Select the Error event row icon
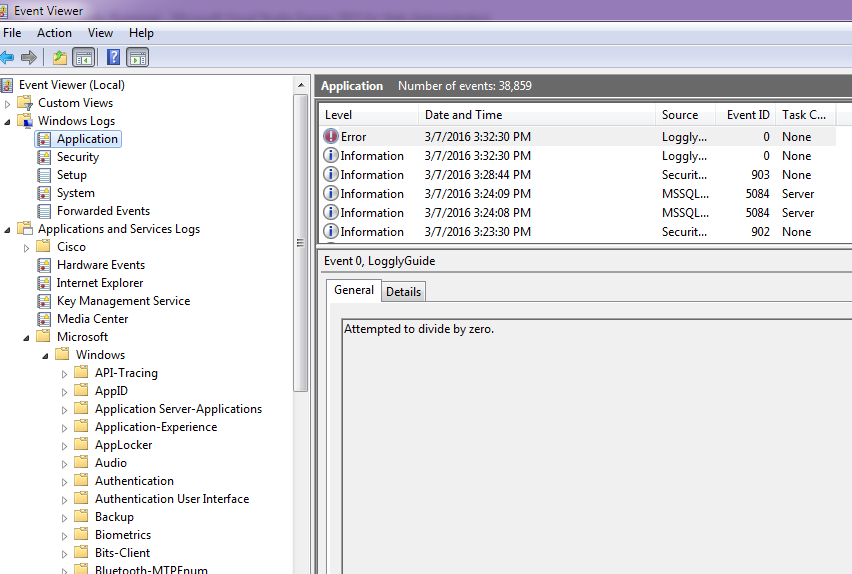 [331, 137]
